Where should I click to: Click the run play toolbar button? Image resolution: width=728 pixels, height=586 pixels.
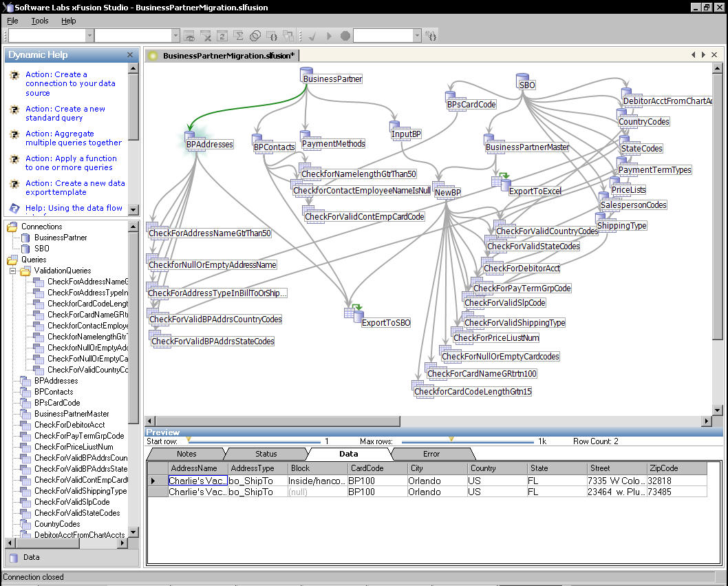point(329,36)
